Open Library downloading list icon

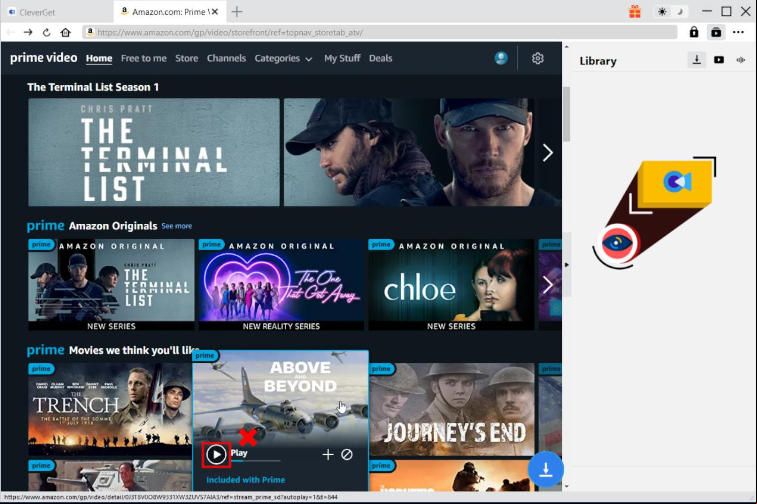point(697,60)
